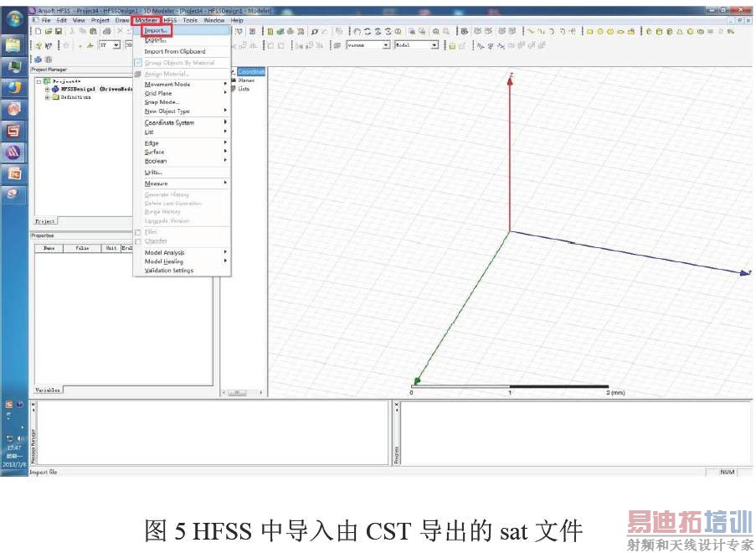The image size is (756, 553).
Task: Click the blue design icon below toolbar
Action: click(38, 59)
